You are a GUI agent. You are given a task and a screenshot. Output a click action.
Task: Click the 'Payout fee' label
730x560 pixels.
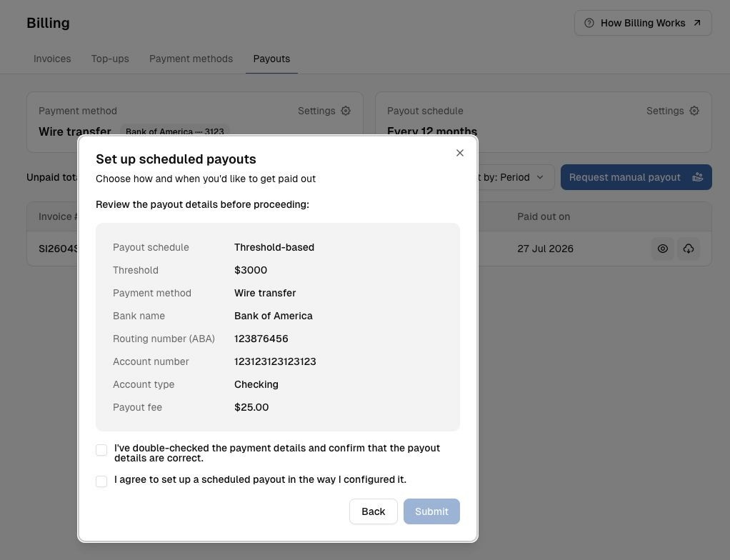[137, 407]
